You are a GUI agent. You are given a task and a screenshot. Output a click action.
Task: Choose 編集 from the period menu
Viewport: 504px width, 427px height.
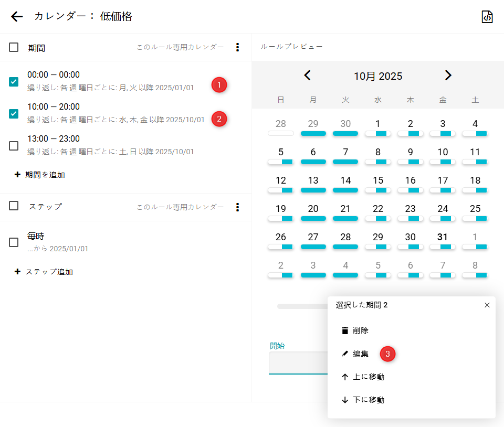coord(360,354)
